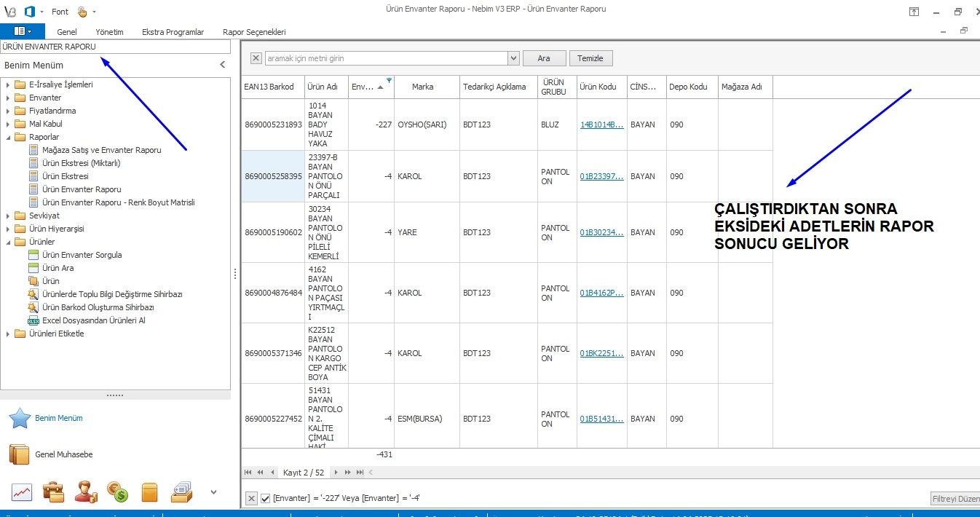Image resolution: width=980 pixels, height=517 pixels.
Task: Expand the Sevkiyat folder arrow
Action: (x=7, y=216)
